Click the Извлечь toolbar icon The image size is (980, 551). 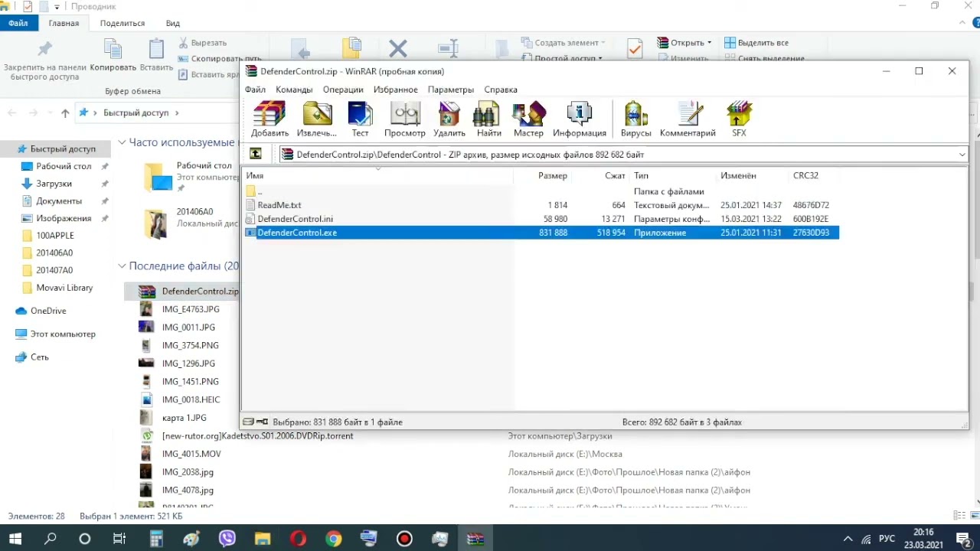tap(317, 119)
